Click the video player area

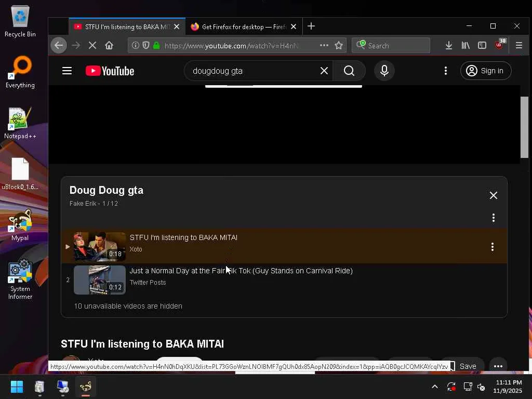coord(284,125)
